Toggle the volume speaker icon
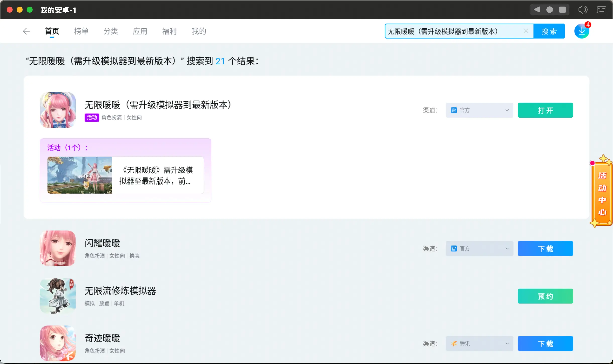Screen dimensions: 613x364 pyautogui.click(x=583, y=10)
